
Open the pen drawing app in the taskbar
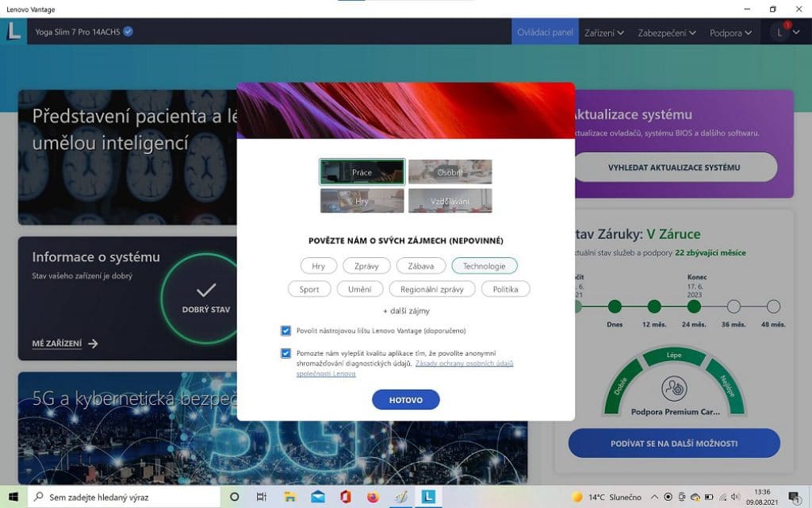400,497
